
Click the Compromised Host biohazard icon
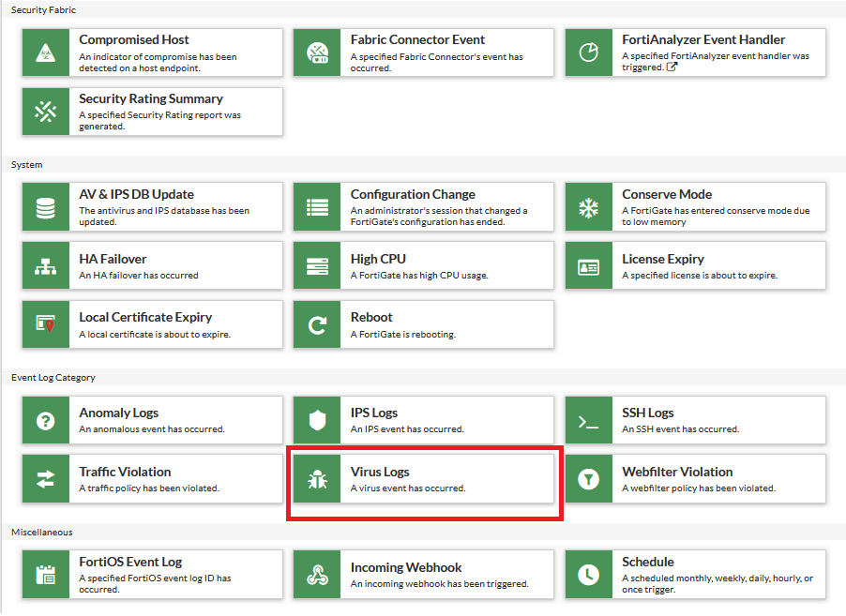tap(46, 53)
